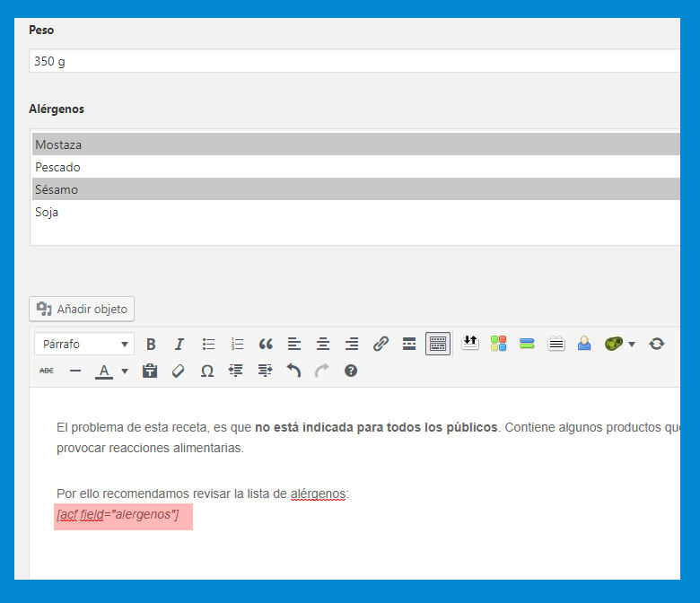Click the refresh arrows toolbar icon
This screenshot has width=700, height=603.
point(656,344)
